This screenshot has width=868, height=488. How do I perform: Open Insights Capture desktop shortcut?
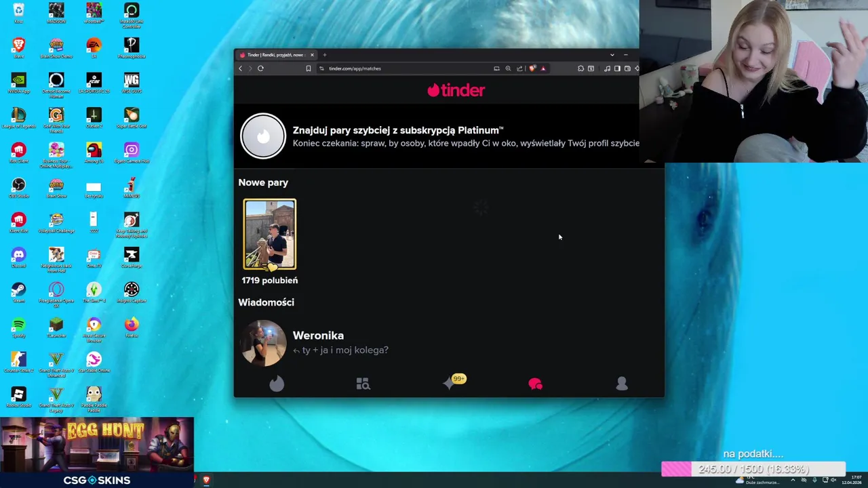point(132,293)
